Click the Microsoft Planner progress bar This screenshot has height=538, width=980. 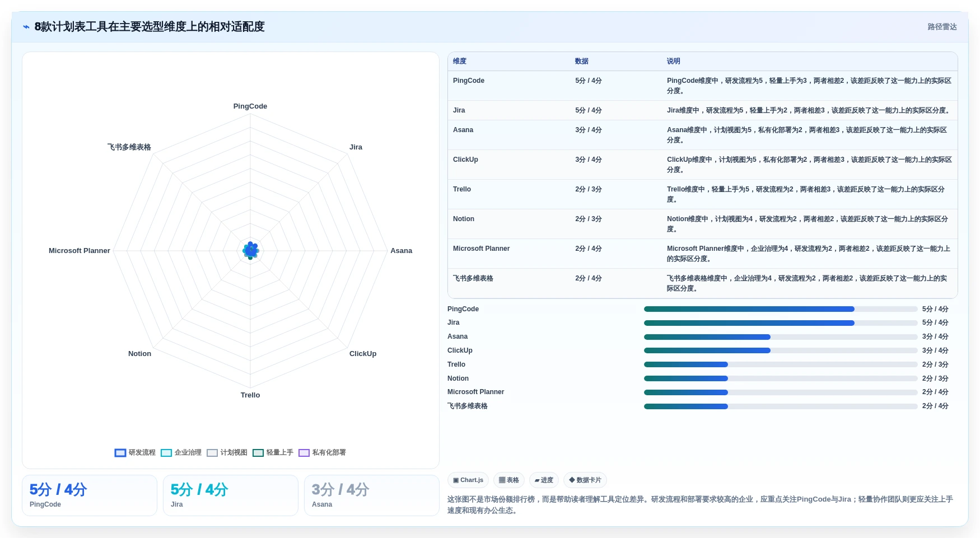(x=781, y=392)
